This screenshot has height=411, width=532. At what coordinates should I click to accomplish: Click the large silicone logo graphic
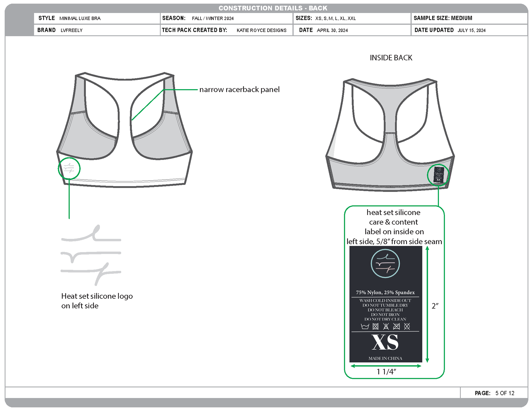pyautogui.click(x=91, y=255)
